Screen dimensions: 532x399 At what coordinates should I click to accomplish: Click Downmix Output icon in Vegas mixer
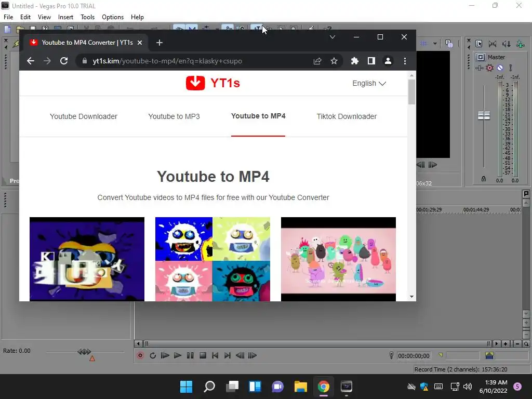coord(493,44)
